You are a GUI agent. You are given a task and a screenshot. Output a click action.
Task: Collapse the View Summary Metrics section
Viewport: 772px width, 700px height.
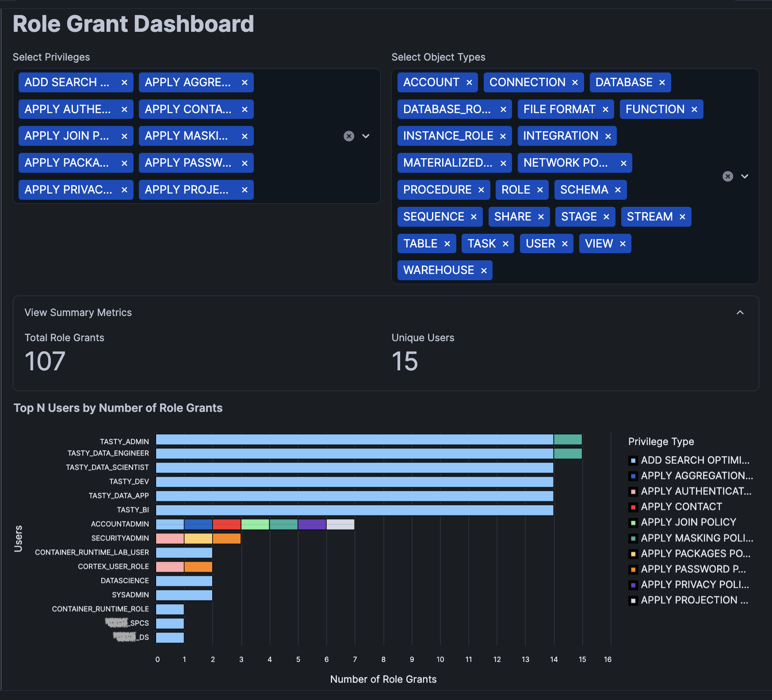tap(740, 312)
